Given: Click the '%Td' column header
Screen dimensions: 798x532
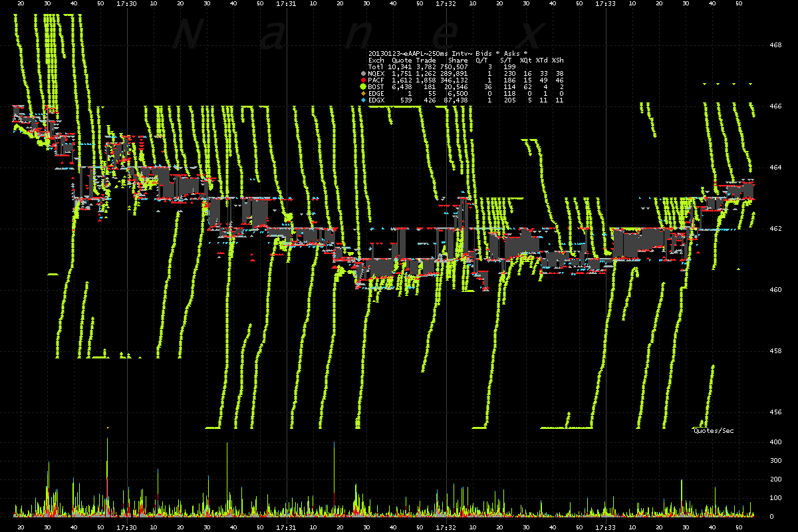Looking at the screenshot, I should coord(542,61).
